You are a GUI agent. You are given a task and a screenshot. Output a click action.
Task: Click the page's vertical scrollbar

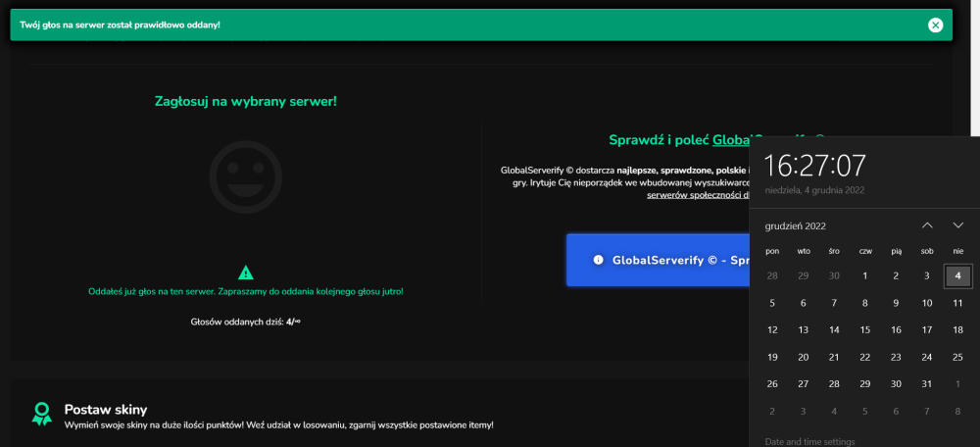tap(974, 68)
